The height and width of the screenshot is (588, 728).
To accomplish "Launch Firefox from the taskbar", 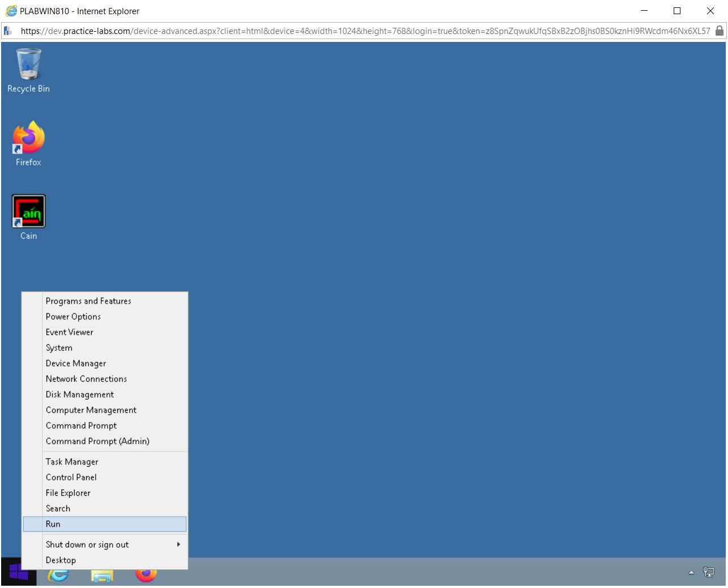I will pos(146,574).
